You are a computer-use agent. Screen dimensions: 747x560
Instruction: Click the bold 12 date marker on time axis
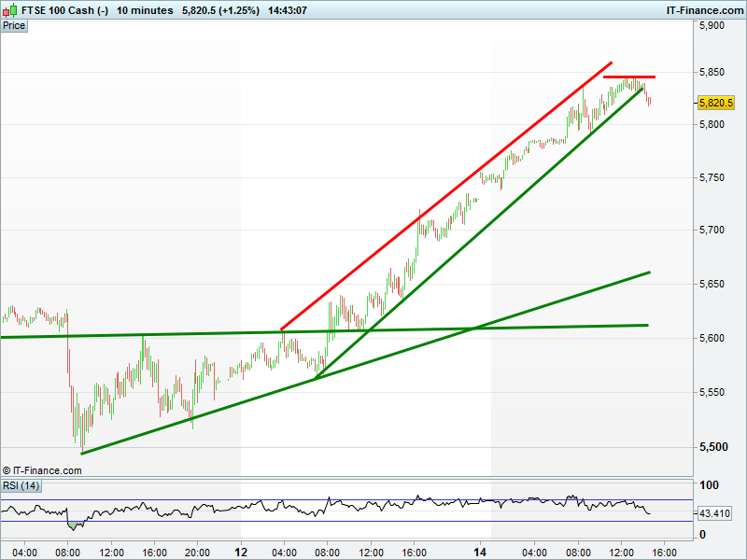(x=242, y=552)
